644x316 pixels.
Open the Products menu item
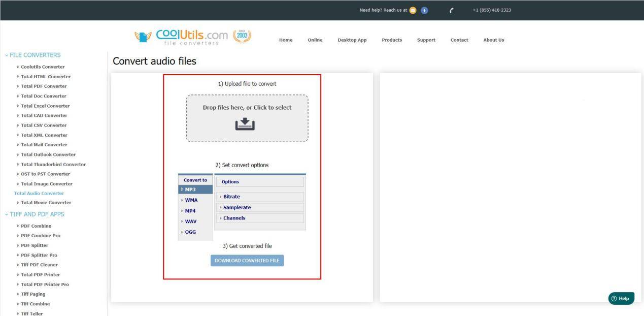click(392, 40)
